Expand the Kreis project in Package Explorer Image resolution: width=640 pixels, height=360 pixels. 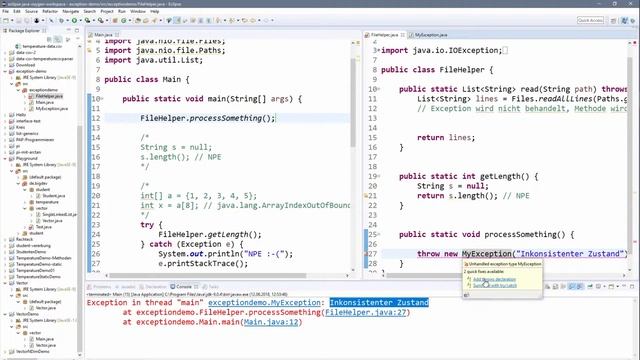click(x=5, y=127)
